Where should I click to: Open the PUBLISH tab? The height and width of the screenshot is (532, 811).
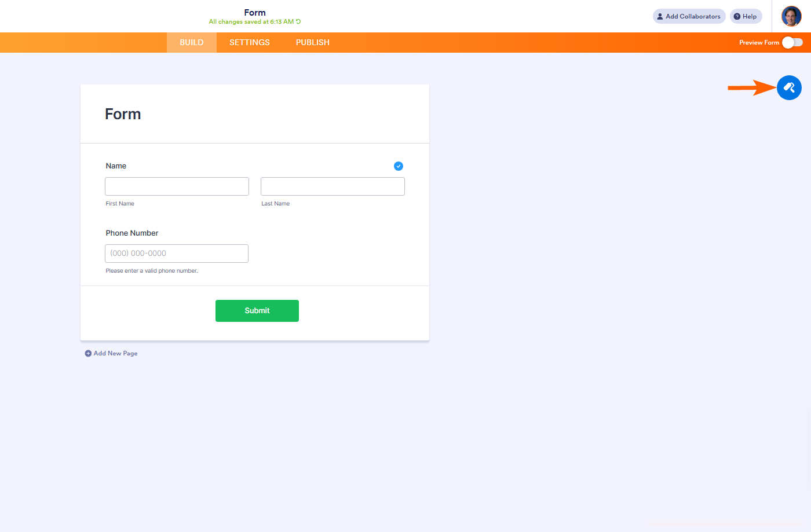tap(313, 42)
